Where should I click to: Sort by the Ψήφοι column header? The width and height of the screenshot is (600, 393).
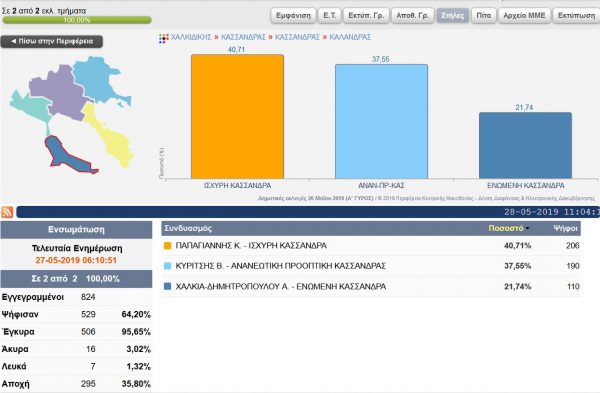click(565, 228)
